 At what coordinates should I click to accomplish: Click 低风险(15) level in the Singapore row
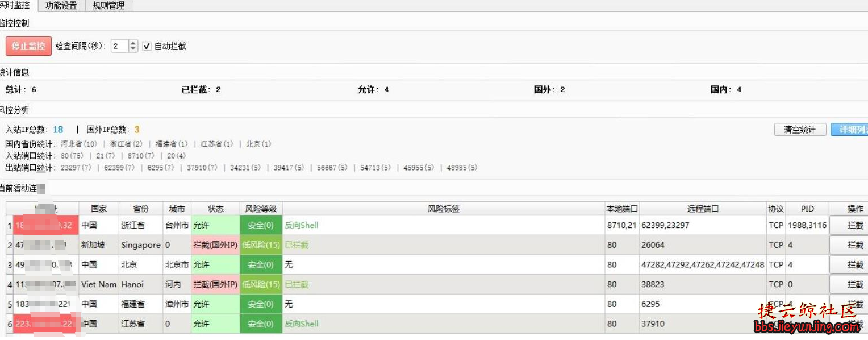[261, 245]
